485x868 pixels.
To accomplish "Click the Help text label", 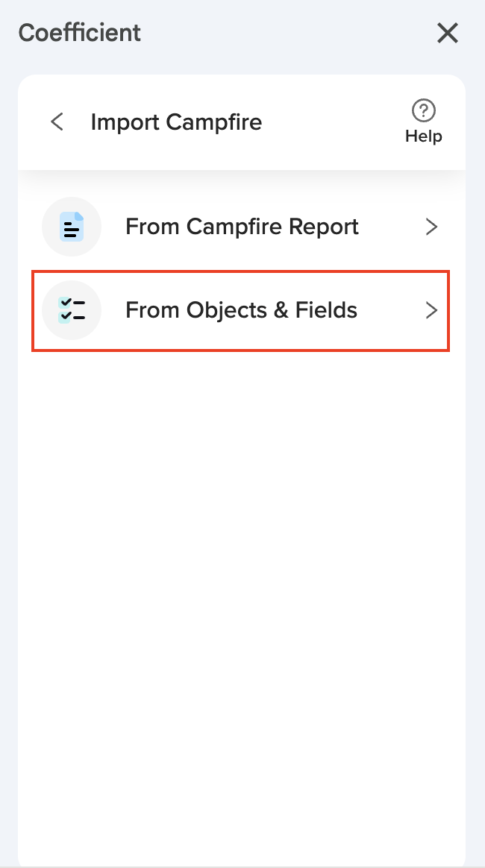I will click(x=424, y=136).
